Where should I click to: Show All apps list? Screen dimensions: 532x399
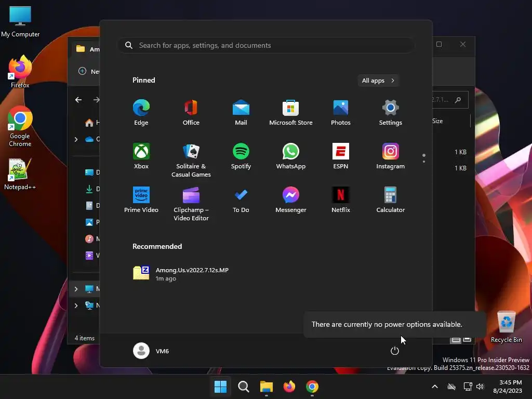(378, 81)
